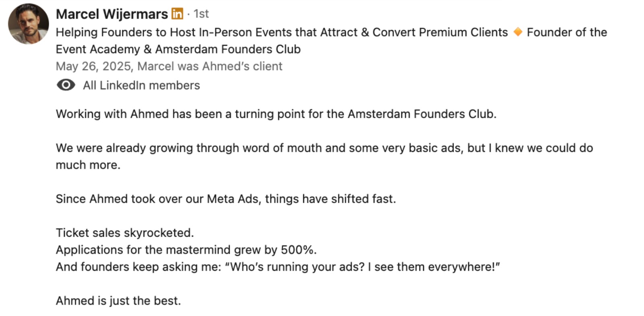Viewport: 644px width, 316px height.
Task: Click Marcel Wijermars' profile photo
Action: click(28, 24)
